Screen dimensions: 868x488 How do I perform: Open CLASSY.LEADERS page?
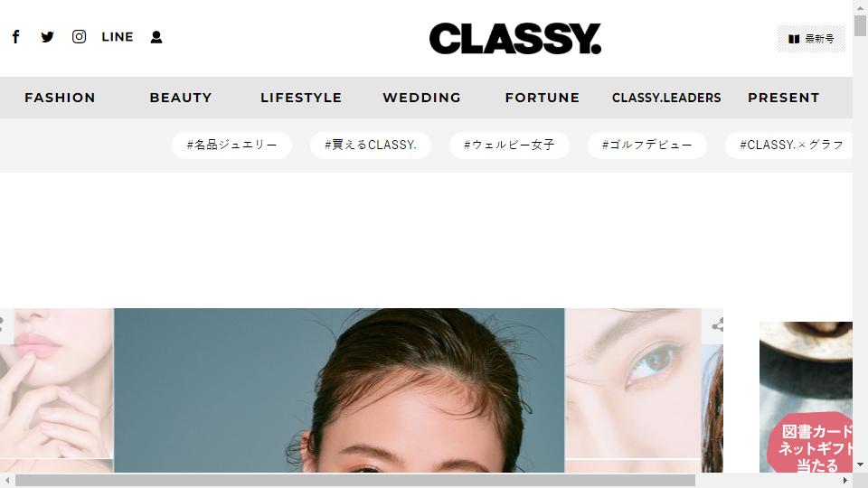pos(666,98)
